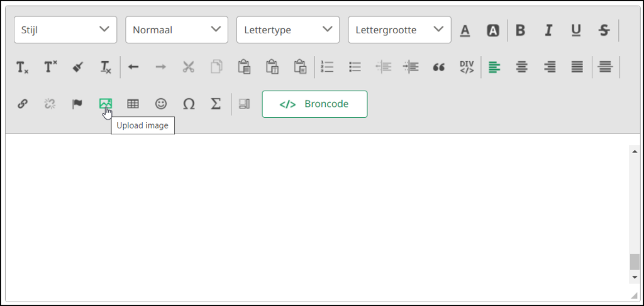This screenshot has height=306, width=644.
Task: Insert an anchor flag
Action: 77,104
